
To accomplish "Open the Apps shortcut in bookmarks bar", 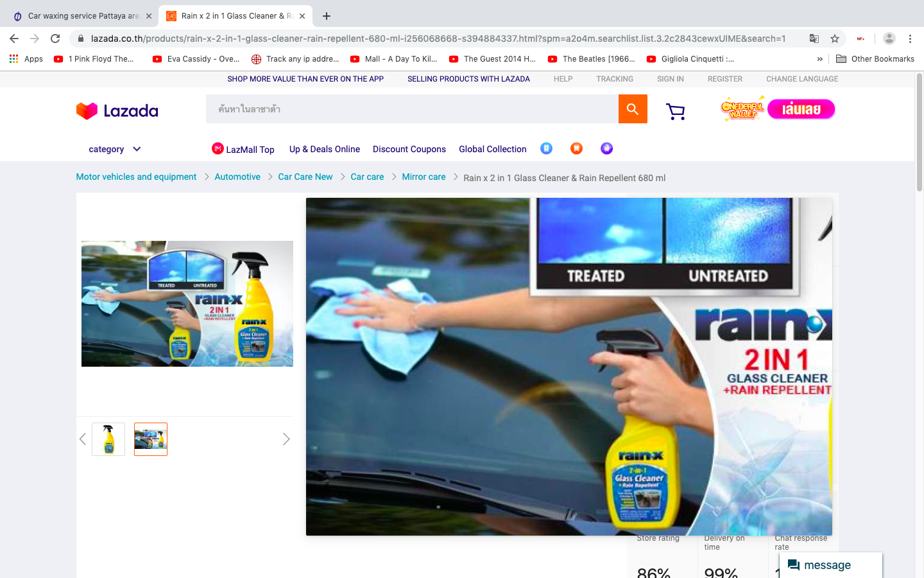I will [x=26, y=58].
